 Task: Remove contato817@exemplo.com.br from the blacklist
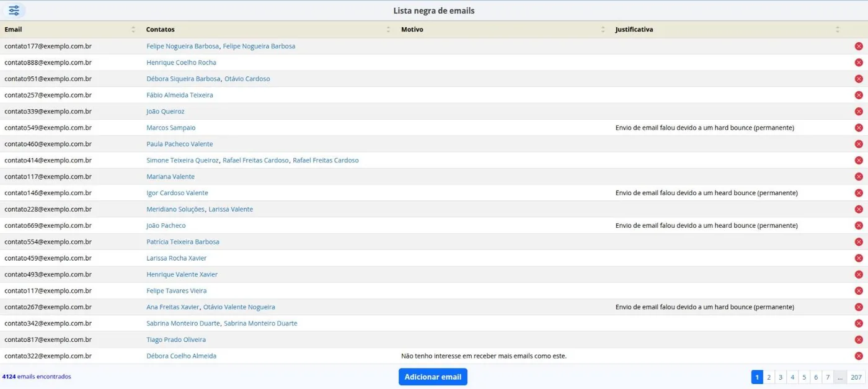tap(859, 340)
